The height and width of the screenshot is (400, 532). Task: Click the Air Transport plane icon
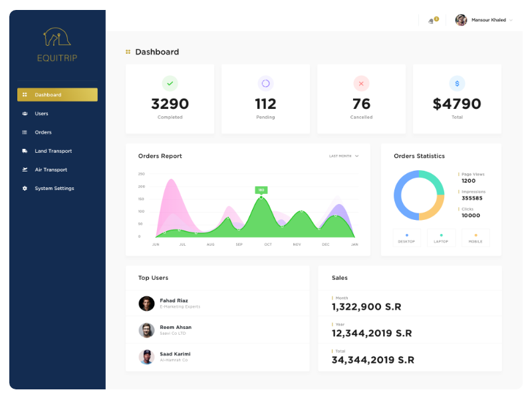[x=25, y=169]
